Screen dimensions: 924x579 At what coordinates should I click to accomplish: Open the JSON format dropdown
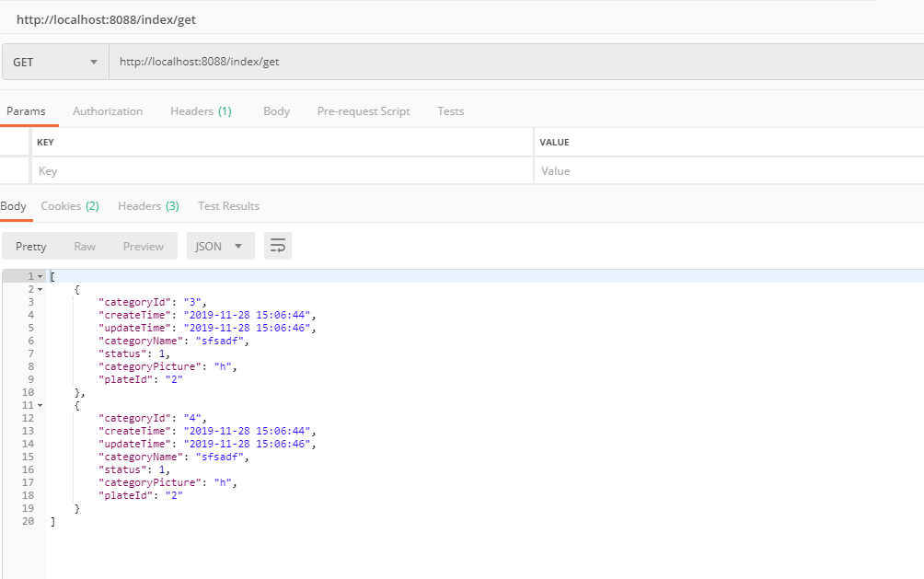click(220, 246)
